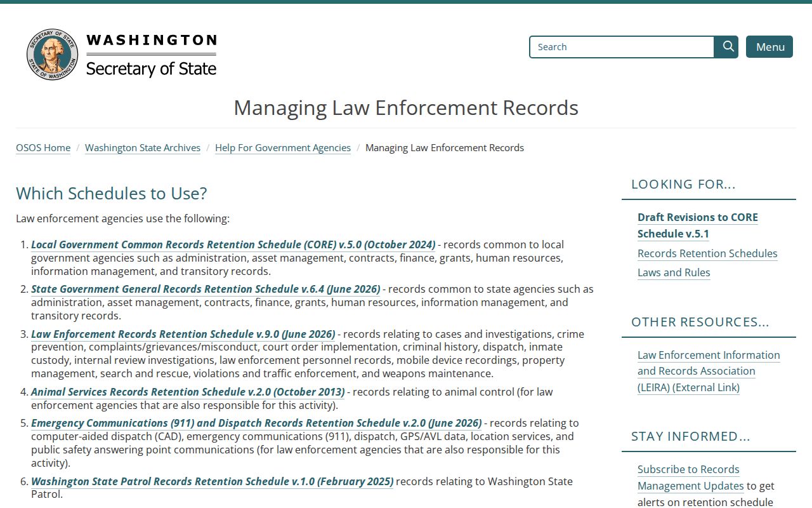
Task: Open Washington State Patrol Records Retention Schedule link
Action: tap(213, 481)
